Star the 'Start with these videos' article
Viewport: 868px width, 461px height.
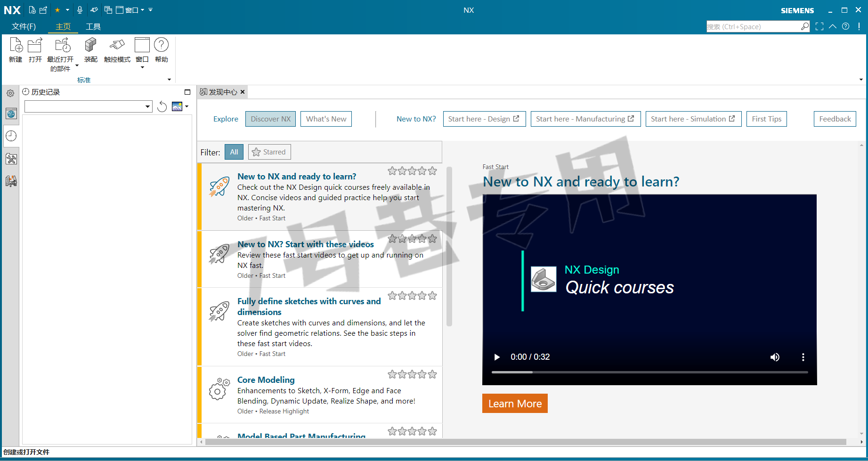(x=413, y=239)
